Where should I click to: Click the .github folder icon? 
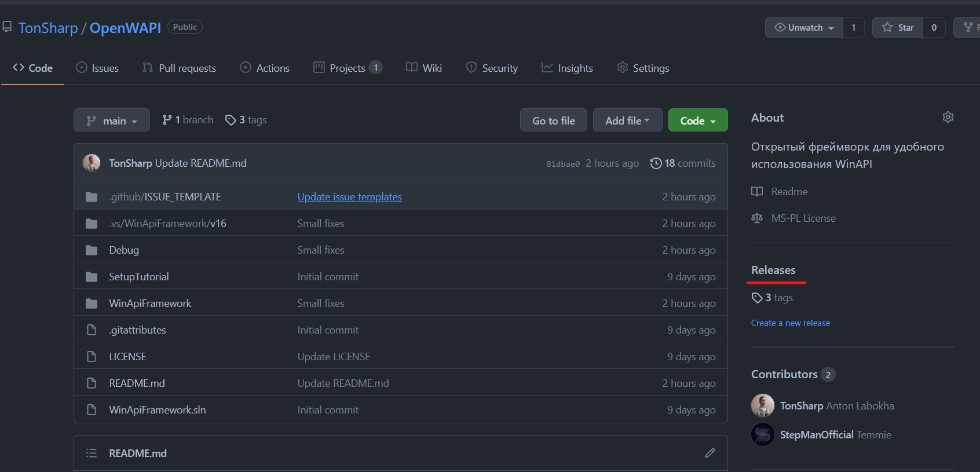tap(92, 197)
